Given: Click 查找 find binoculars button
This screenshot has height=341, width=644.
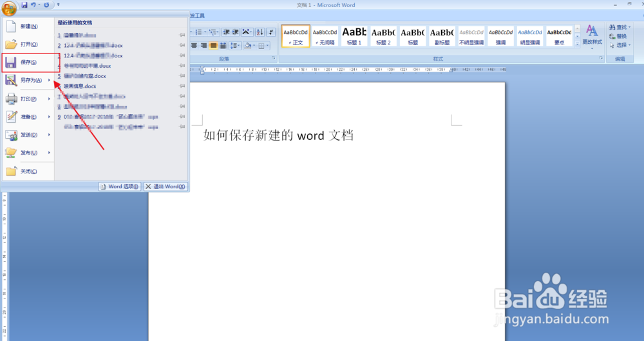Looking at the screenshot, I should 620,27.
